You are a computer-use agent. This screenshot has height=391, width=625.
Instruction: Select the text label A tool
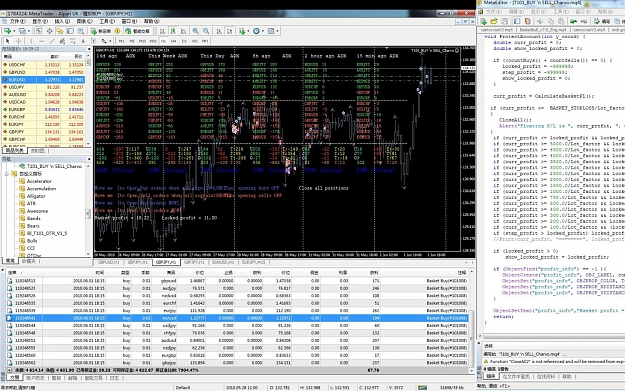click(x=83, y=41)
